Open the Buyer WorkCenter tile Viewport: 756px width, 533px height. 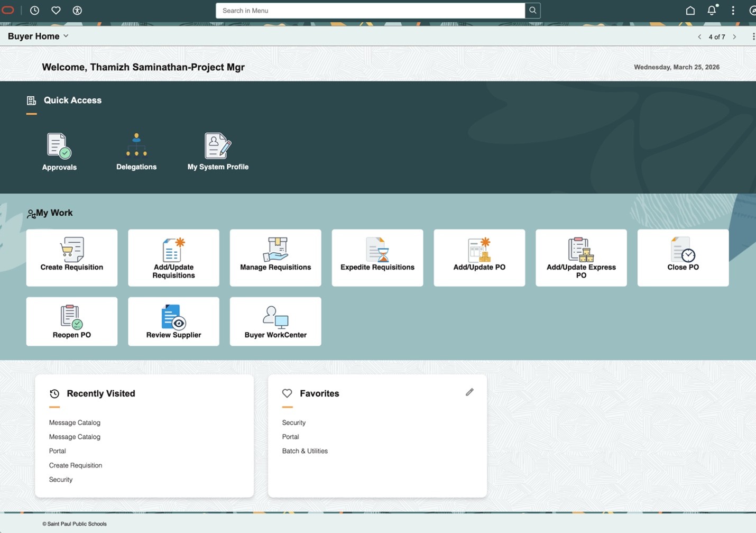click(x=275, y=321)
